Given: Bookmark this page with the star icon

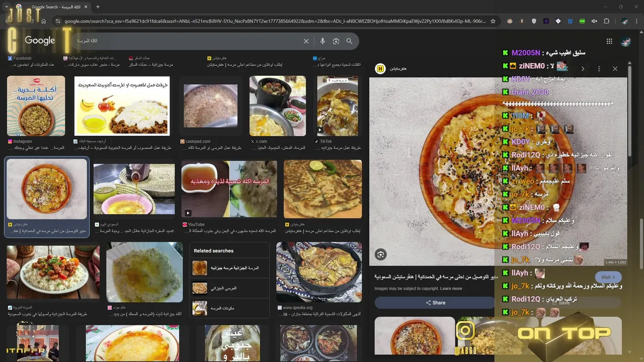Looking at the screenshot, I should (493, 21).
